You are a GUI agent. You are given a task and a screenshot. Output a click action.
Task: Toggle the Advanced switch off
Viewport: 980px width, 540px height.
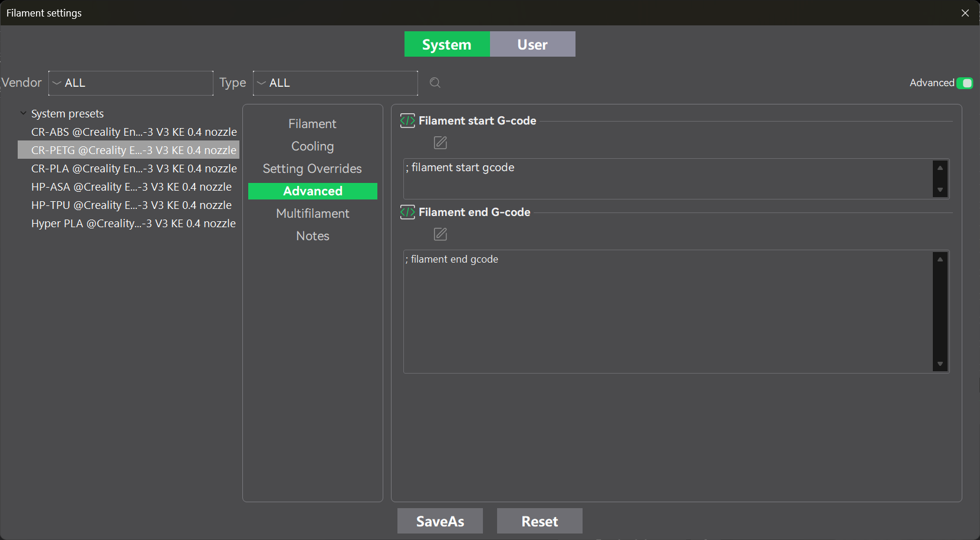click(x=965, y=83)
